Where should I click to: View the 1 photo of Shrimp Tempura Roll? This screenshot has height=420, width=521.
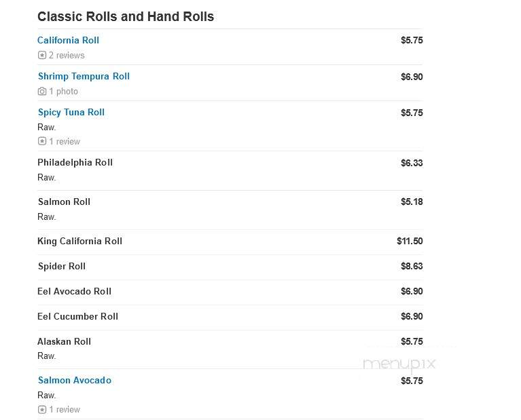(x=63, y=92)
